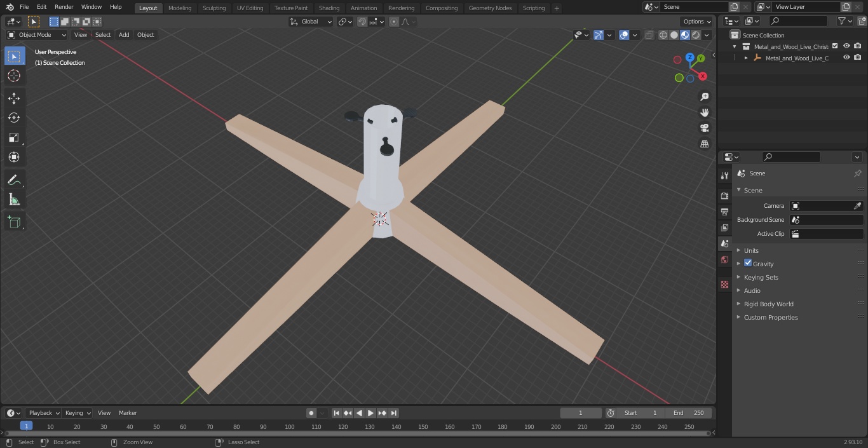This screenshot has width=868, height=448.
Task: Switch perspective/orthographic grid icon
Action: [x=704, y=144]
